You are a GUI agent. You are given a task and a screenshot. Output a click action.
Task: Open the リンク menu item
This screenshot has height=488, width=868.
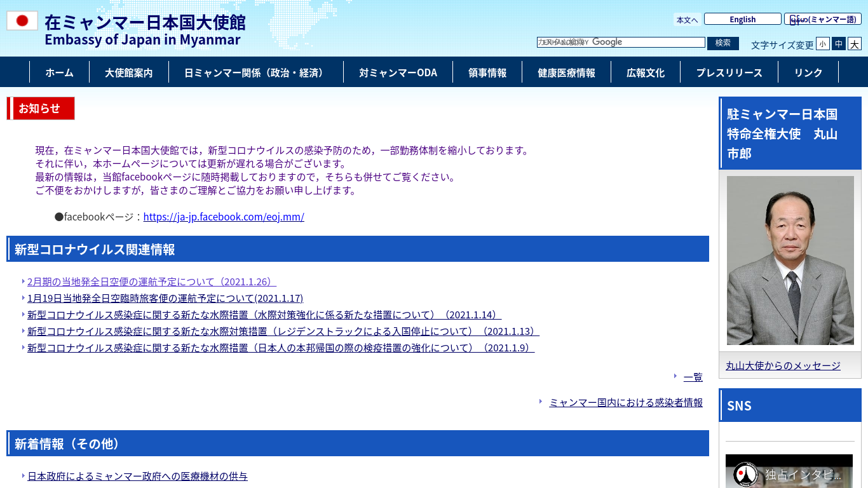pos(808,72)
